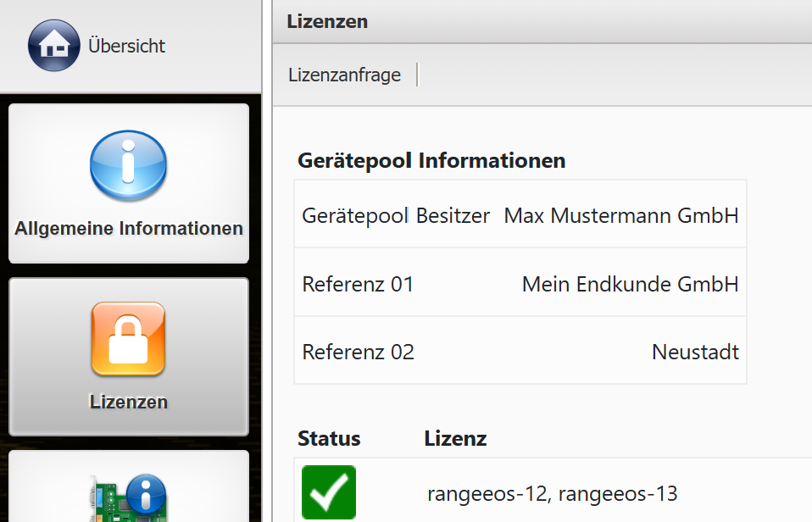Click the Neustadt value cell

tap(695, 352)
